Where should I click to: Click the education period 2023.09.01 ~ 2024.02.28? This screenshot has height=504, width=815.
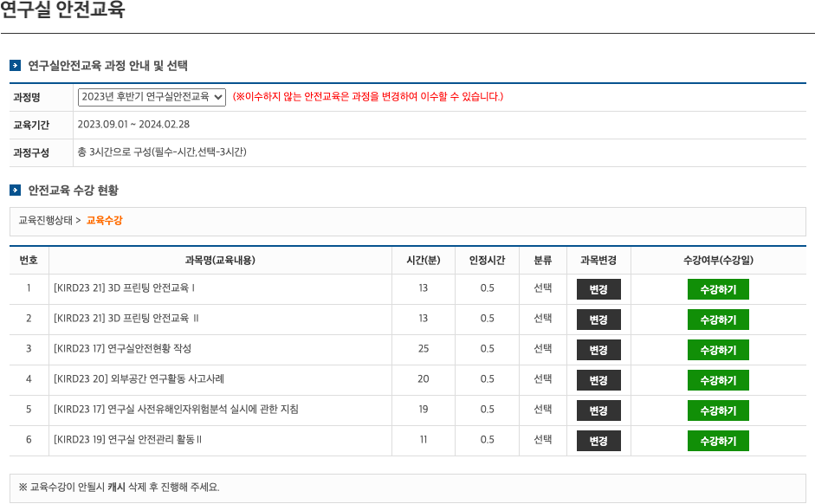133,124
